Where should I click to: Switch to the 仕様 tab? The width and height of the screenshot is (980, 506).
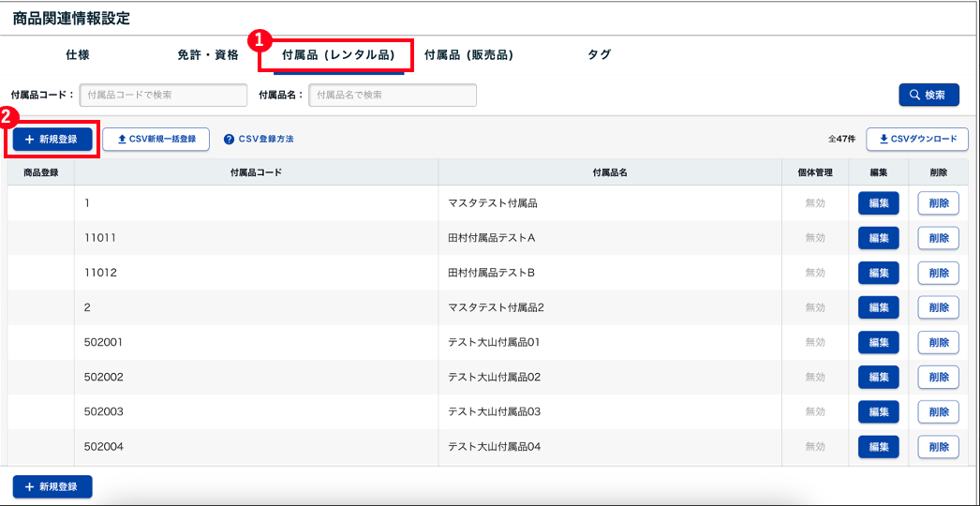(78, 55)
